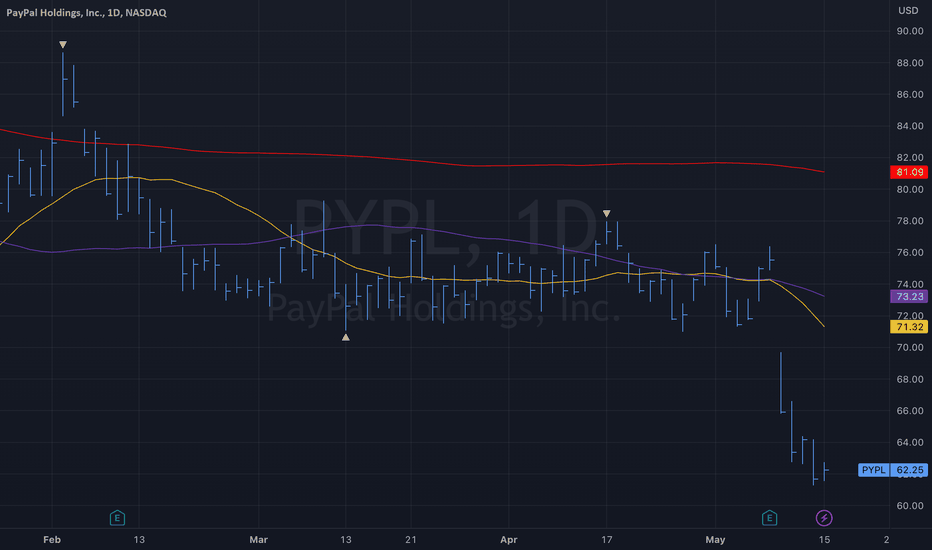Click the 60.00 price axis label
The height and width of the screenshot is (550, 932).
tap(910, 506)
